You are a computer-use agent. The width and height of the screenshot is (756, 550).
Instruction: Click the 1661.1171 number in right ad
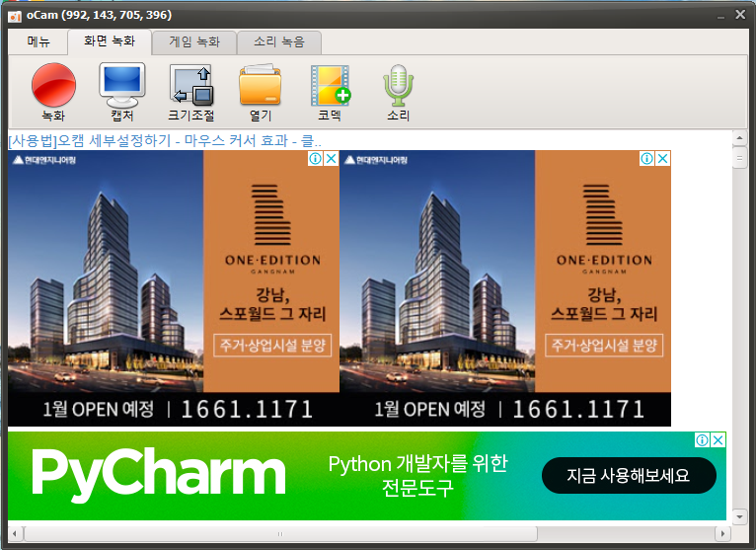pos(578,410)
